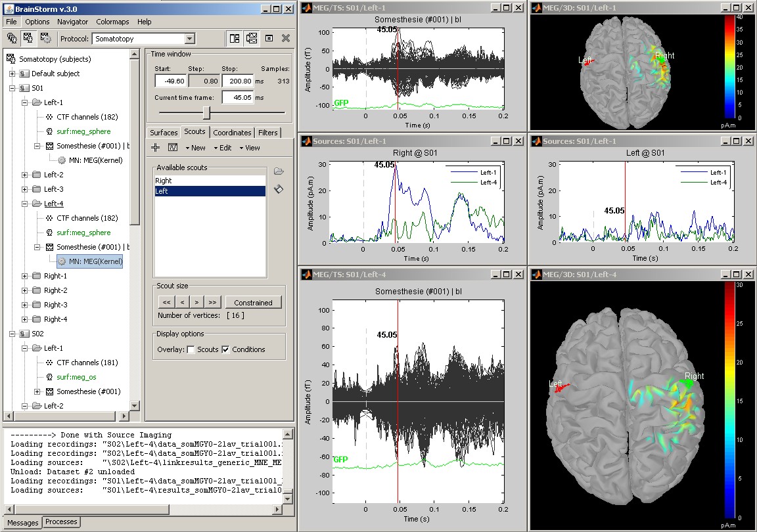Click the functional data by subject view icon
757x532 pixels.
[28, 38]
